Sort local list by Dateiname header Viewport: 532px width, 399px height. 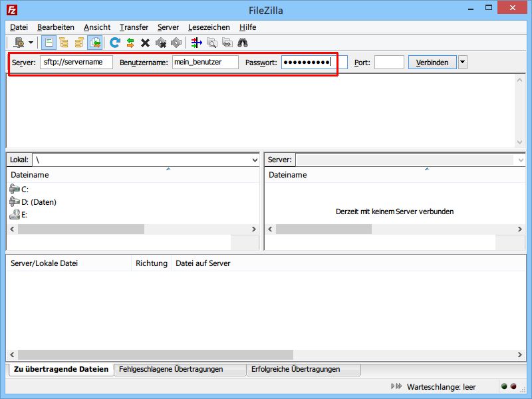(x=30, y=175)
